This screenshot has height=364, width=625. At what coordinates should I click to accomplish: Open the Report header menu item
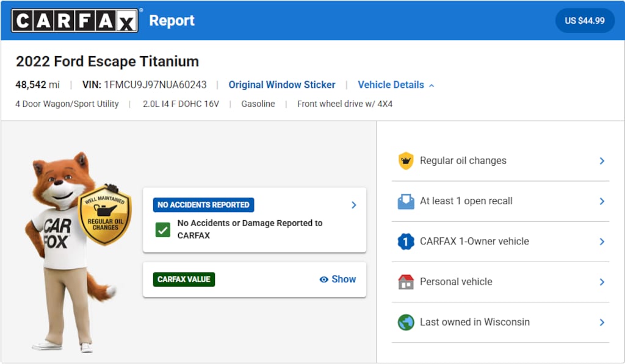point(172,20)
